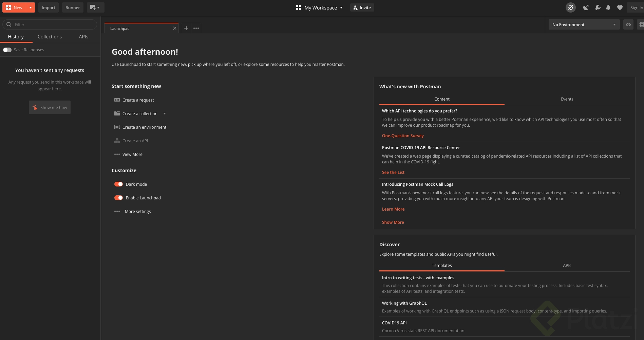Screen dimensions: 644x340
Task: Click the filter search magnifier icon
Action: 9,24
